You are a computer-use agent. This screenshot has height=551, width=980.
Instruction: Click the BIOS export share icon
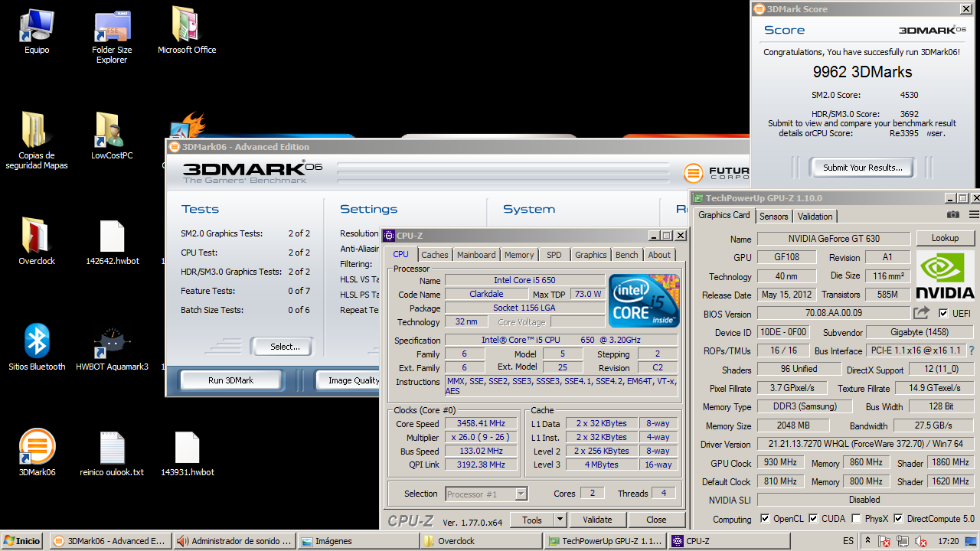[921, 313]
